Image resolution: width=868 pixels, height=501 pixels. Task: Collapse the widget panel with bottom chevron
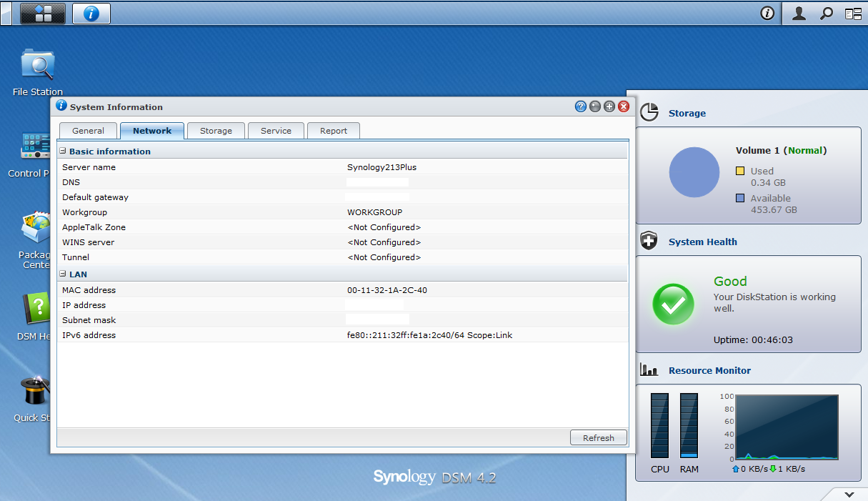click(x=849, y=494)
